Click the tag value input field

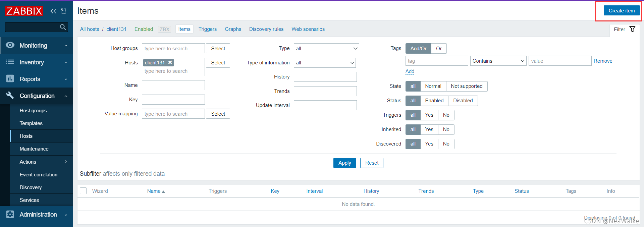click(560, 61)
